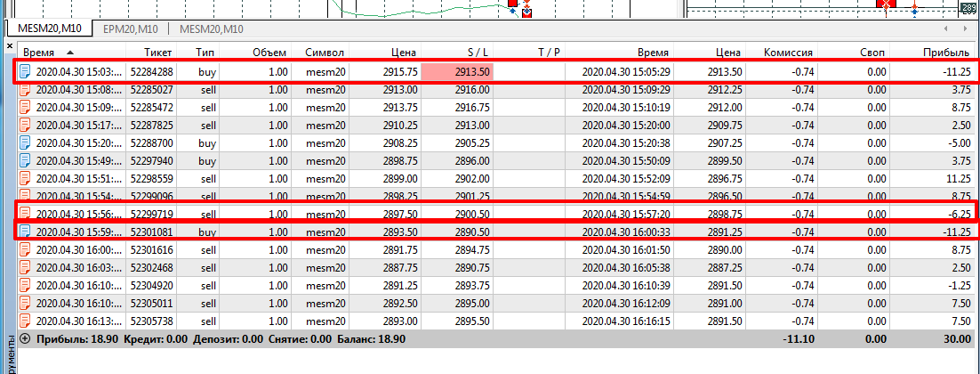
Task: Select the active MESM20,M10 chart tab
Action: (x=48, y=28)
